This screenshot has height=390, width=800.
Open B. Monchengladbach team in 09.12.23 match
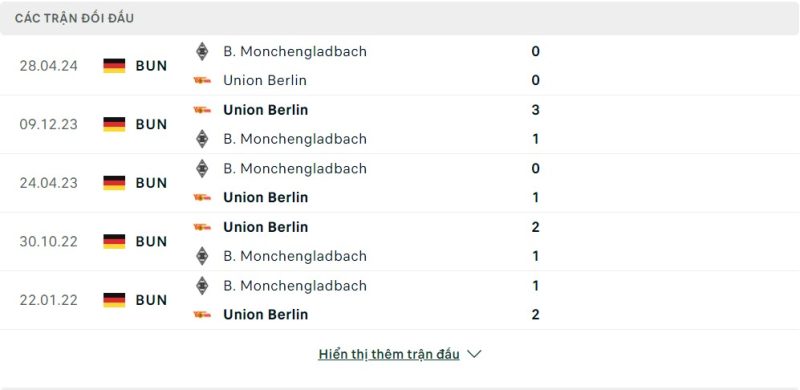click(x=295, y=139)
